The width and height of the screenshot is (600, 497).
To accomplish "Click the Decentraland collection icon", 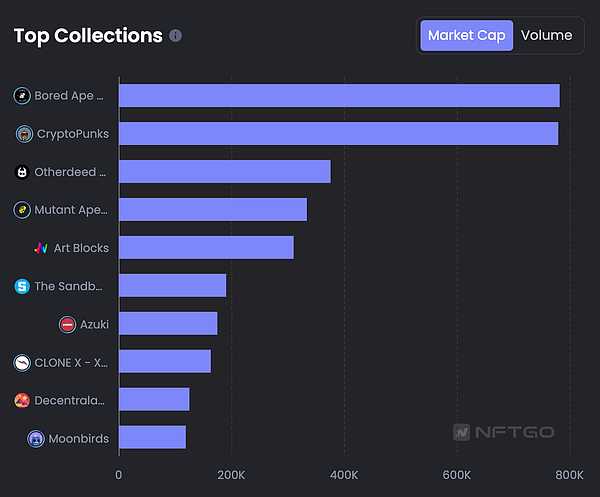I will 22,400.
